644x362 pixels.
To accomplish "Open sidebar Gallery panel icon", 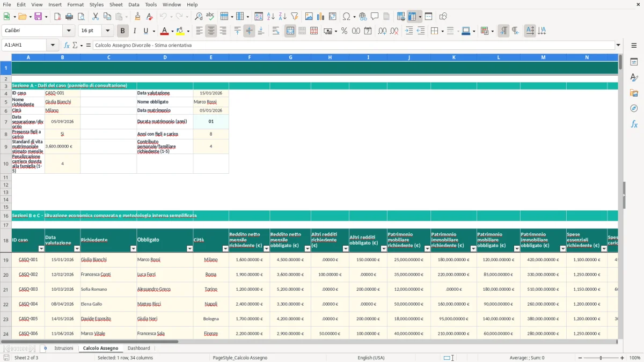I will coord(634,93).
